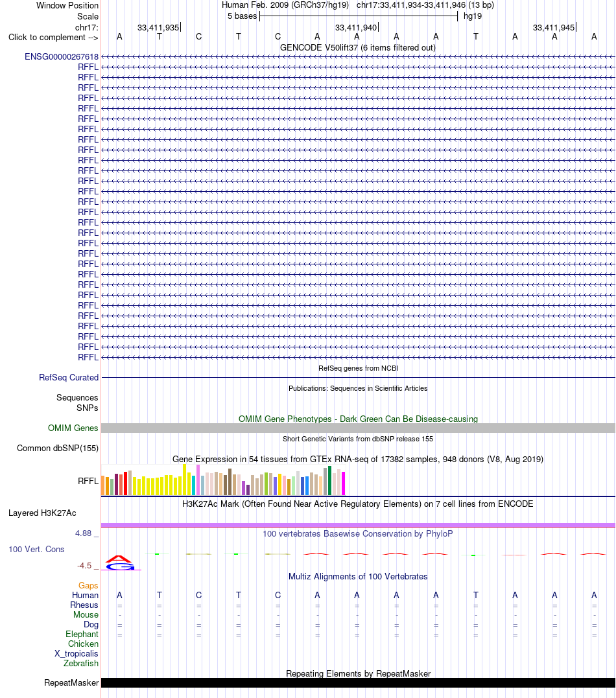Click the Rhesus species label
Viewport: 616px width, 698px height.
click(x=84, y=605)
